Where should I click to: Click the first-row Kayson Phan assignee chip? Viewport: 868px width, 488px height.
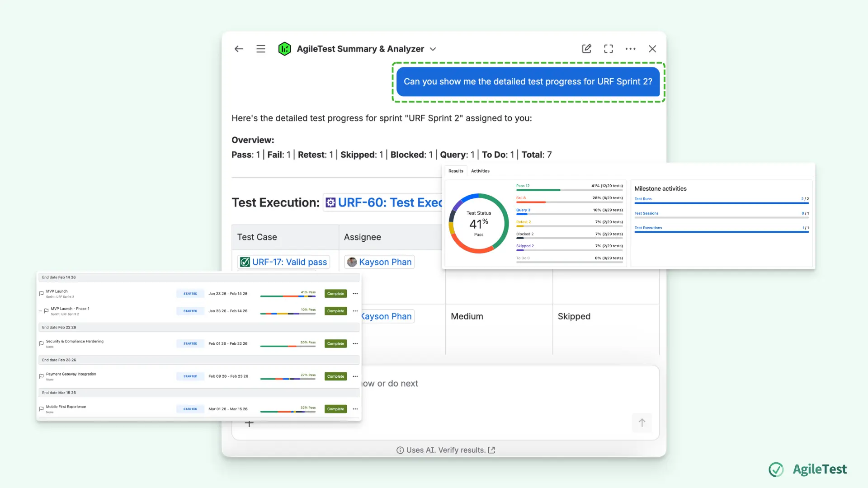379,262
